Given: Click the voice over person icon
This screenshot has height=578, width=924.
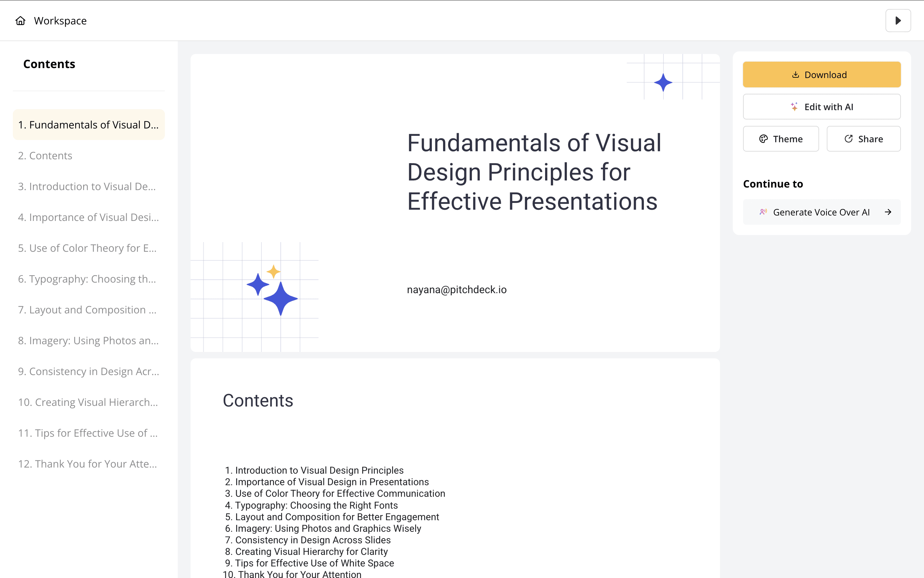Looking at the screenshot, I should point(763,212).
